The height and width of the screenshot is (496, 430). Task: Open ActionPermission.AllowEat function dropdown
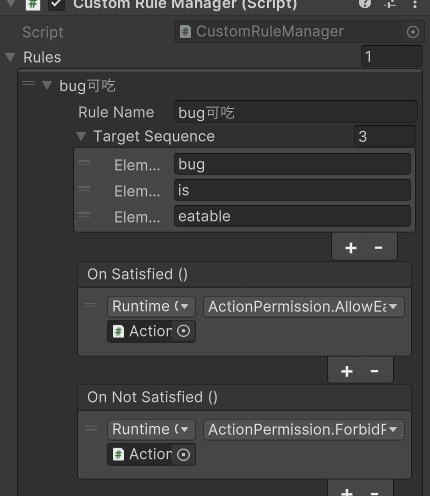pyautogui.click(x=304, y=306)
